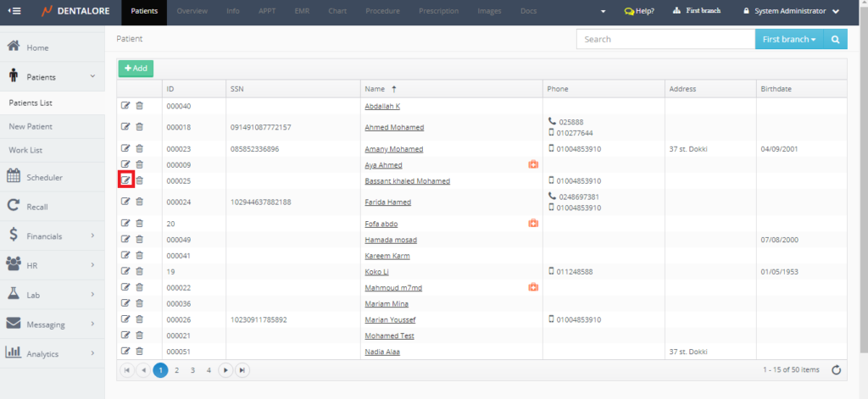Image resolution: width=868 pixels, height=399 pixels.
Task: Click the green Add button
Action: pyautogui.click(x=136, y=68)
